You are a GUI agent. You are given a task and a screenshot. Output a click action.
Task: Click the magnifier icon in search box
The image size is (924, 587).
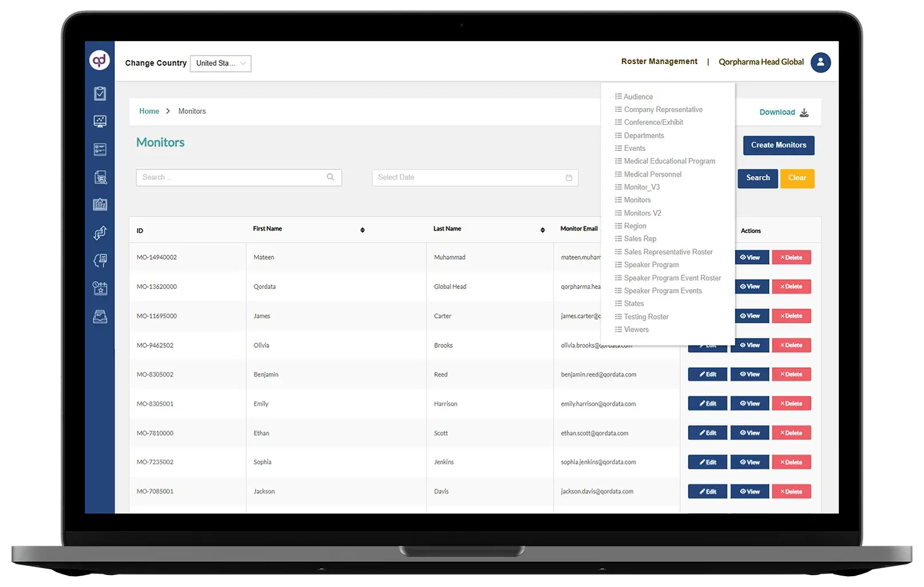click(330, 177)
